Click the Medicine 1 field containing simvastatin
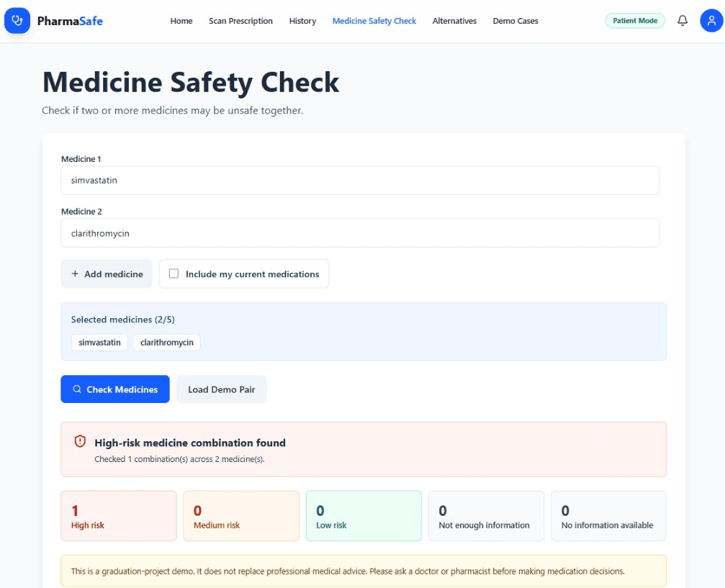The height and width of the screenshot is (588, 725). [360, 180]
